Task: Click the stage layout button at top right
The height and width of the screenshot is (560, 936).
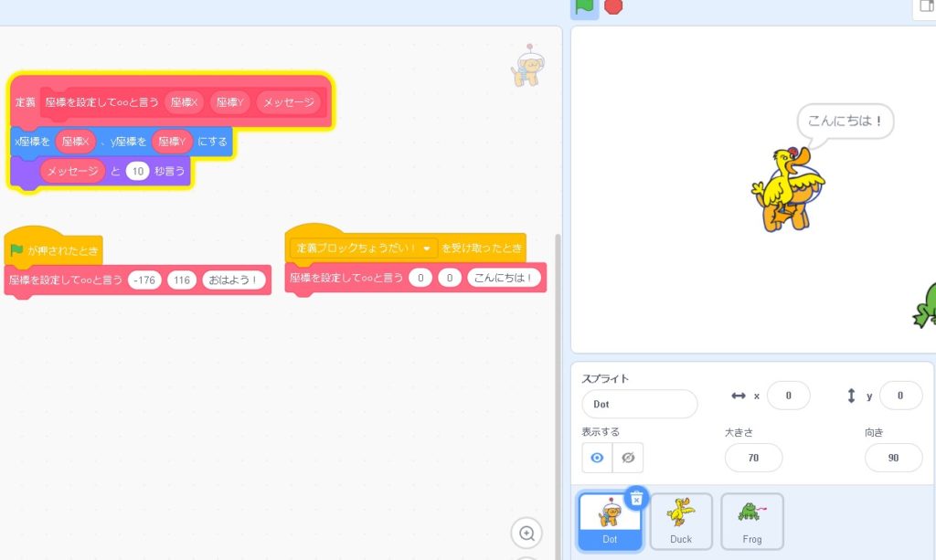Action: pyautogui.click(x=923, y=7)
